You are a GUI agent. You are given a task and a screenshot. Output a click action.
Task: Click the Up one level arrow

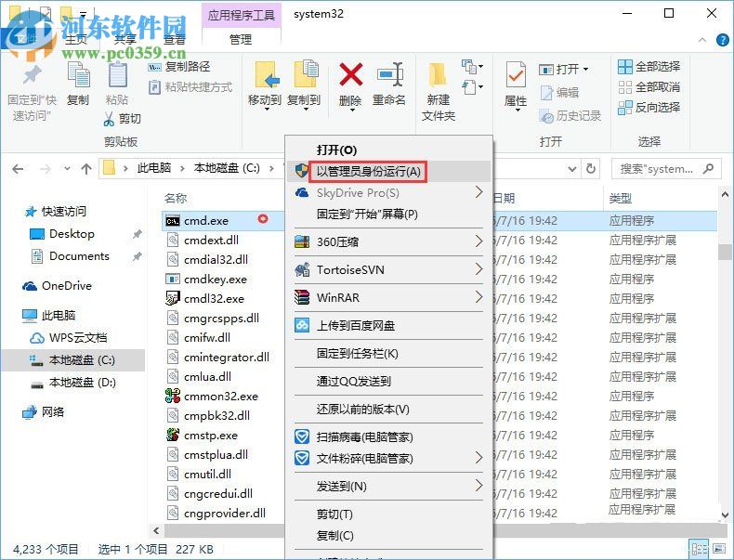coord(86,169)
